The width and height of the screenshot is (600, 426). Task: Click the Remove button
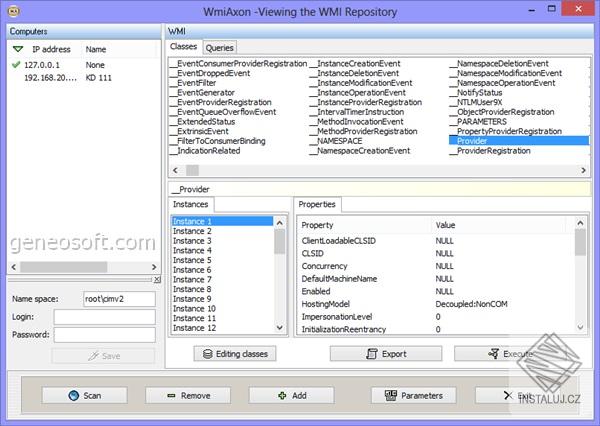(x=188, y=395)
